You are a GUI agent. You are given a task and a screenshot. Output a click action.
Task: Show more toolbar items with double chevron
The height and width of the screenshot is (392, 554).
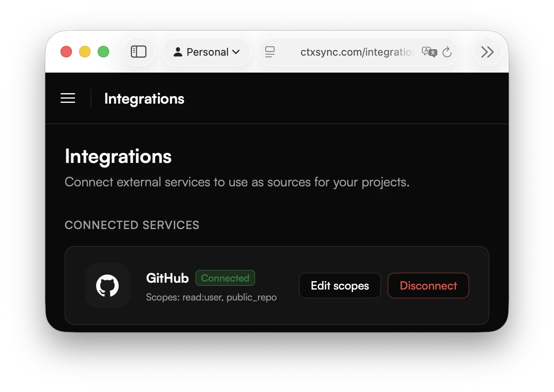487,52
